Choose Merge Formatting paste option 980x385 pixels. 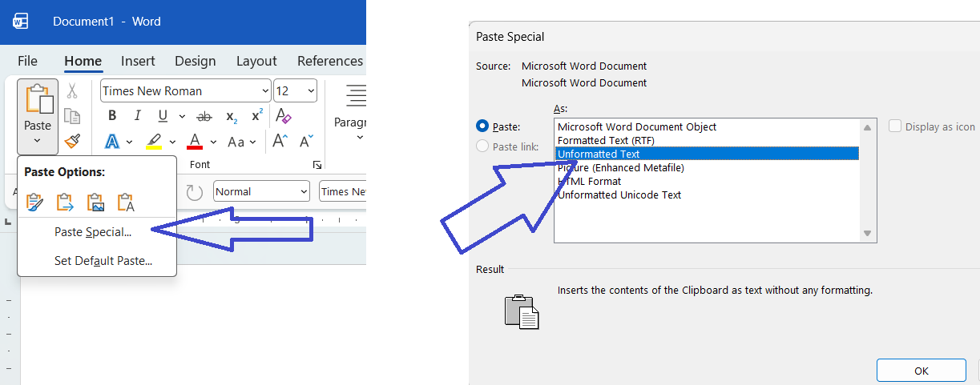[65, 203]
